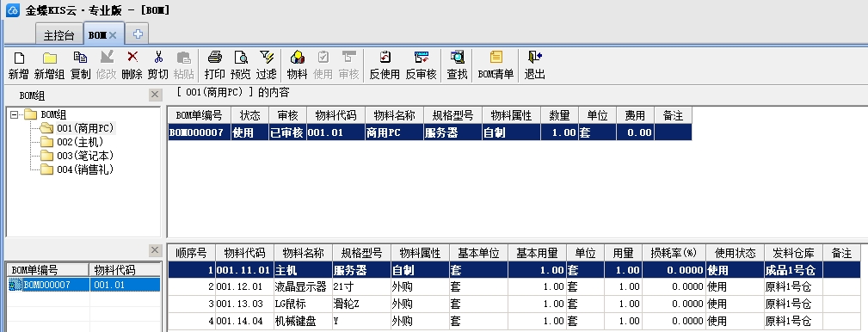Screen dimensions: 868x332
Task: Click the 打印 (Print) printer icon
Action: tap(215, 58)
